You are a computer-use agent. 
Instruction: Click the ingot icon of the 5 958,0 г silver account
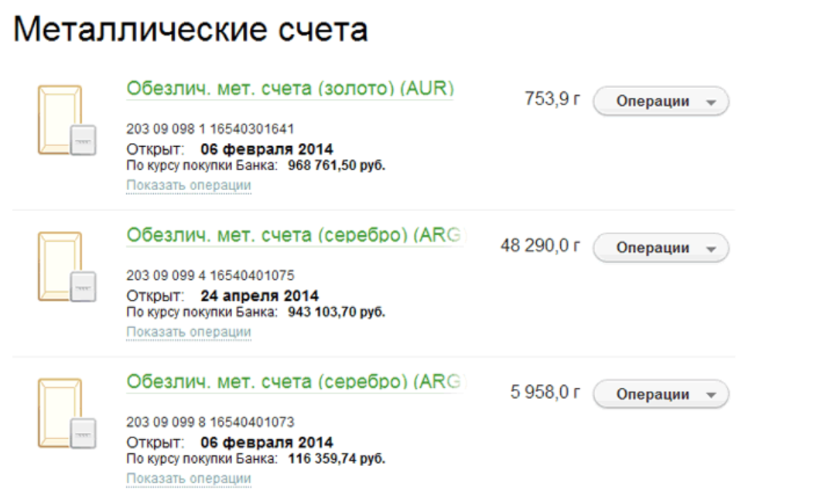click(x=66, y=414)
